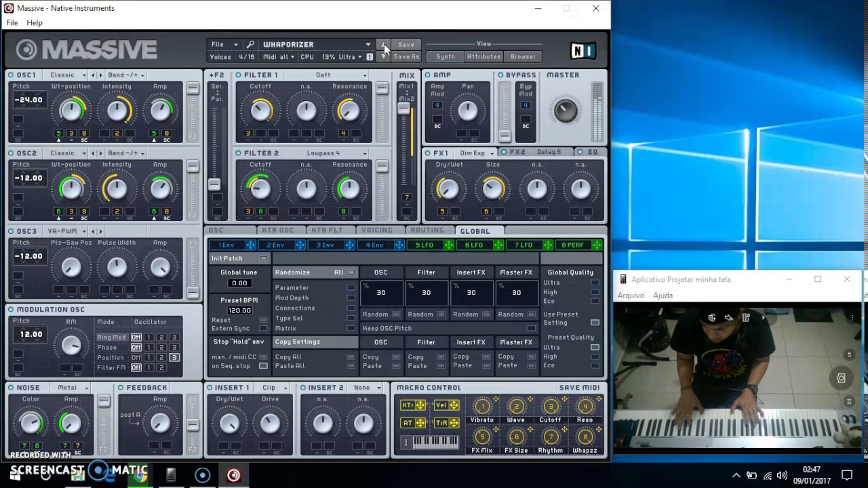The image size is (868, 488).
Task: Click the exclamation panic icon beside CPU
Action: tap(370, 57)
